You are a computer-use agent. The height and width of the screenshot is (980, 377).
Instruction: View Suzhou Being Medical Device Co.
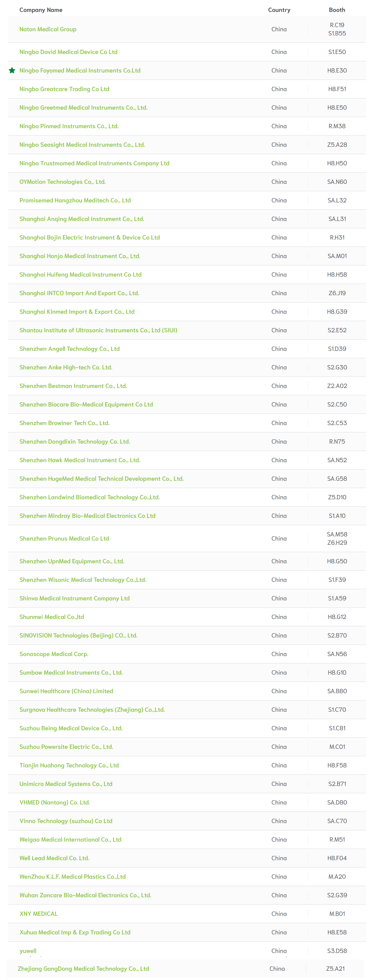(71, 729)
